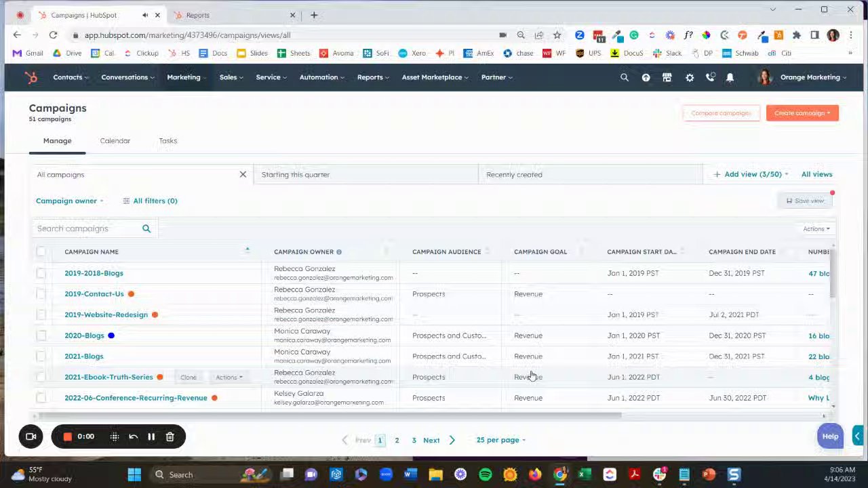
Task: Open the Reports nav dropdown
Action: (373, 77)
